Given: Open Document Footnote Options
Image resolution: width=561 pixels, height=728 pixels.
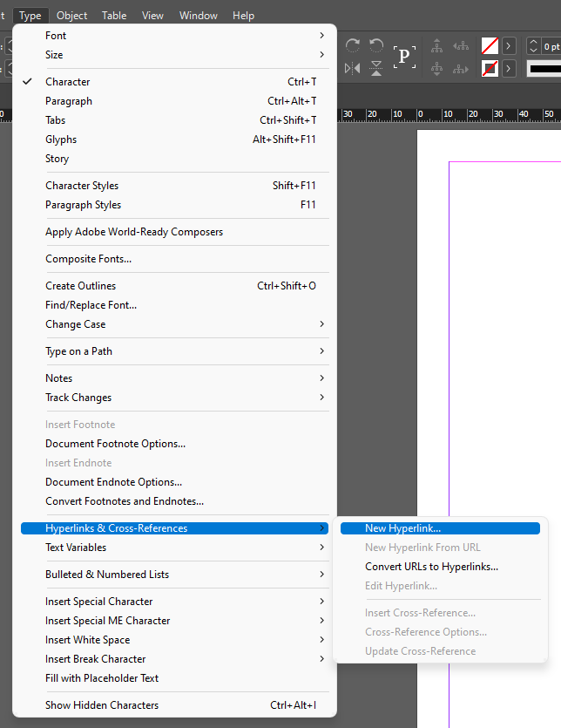Looking at the screenshot, I should tap(175, 444).
